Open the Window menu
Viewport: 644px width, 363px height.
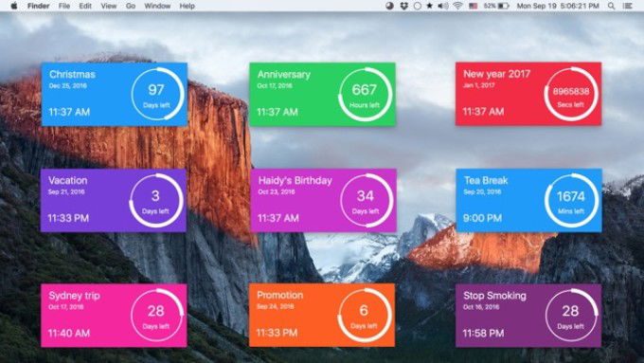pos(157,6)
